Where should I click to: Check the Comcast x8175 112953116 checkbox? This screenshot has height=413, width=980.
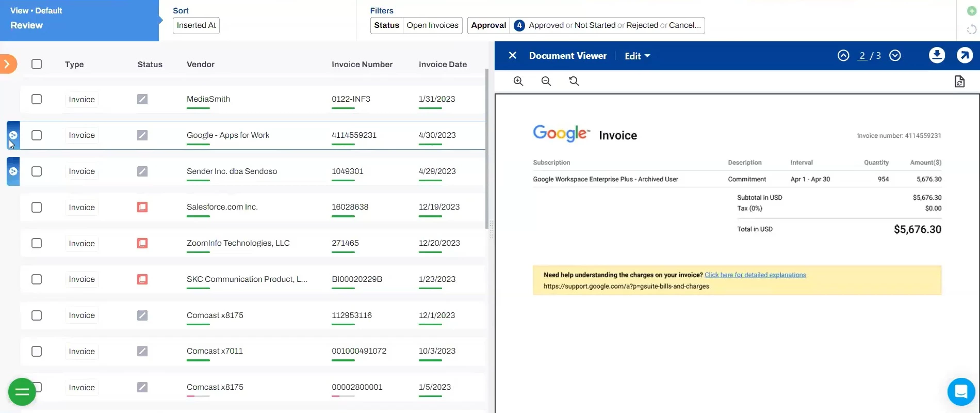point(37,315)
